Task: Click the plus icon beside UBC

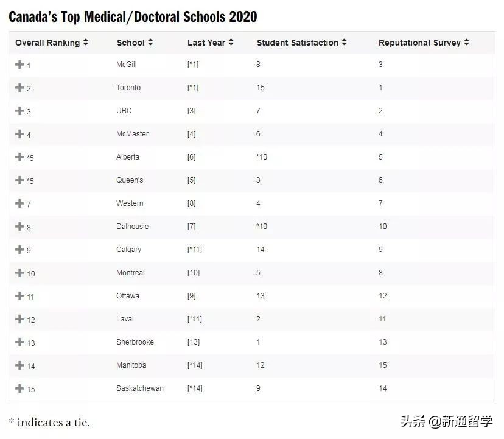Action: (x=20, y=111)
